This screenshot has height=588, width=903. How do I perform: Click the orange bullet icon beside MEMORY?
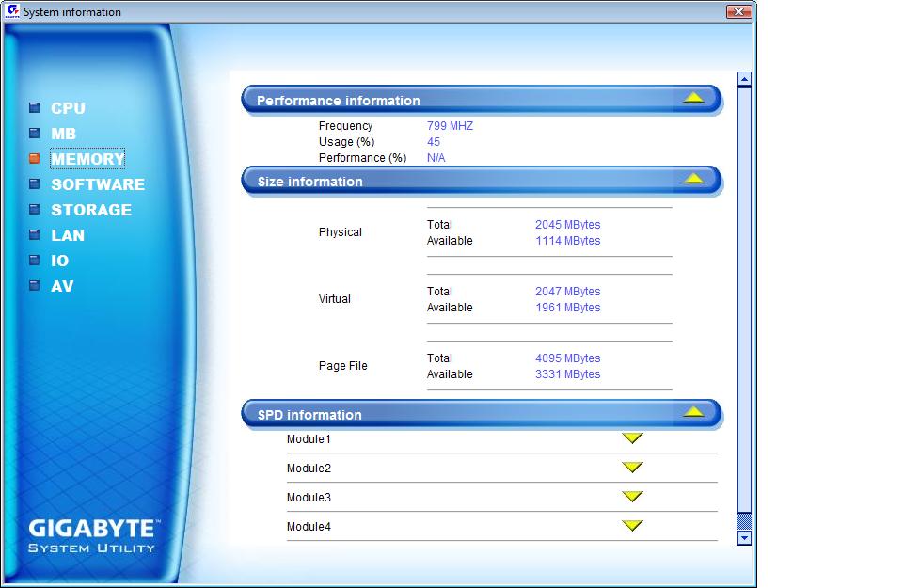point(34,159)
